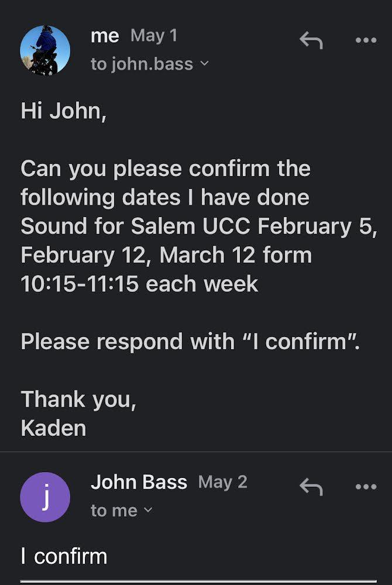Tap the "Please respond with" request line
This screenshot has height=585, width=392.
coord(190,341)
